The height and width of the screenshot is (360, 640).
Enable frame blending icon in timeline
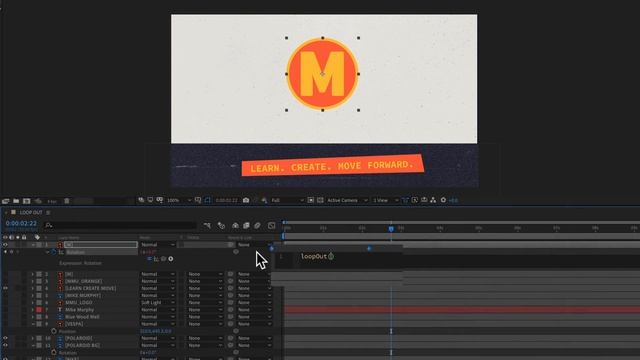(246, 225)
